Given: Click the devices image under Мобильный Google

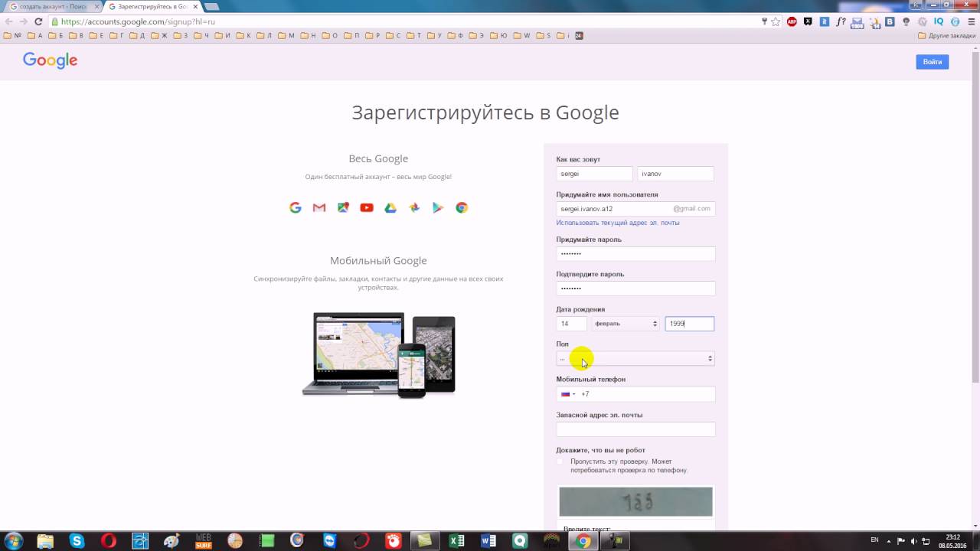Looking at the screenshot, I should click(x=378, y=355).
